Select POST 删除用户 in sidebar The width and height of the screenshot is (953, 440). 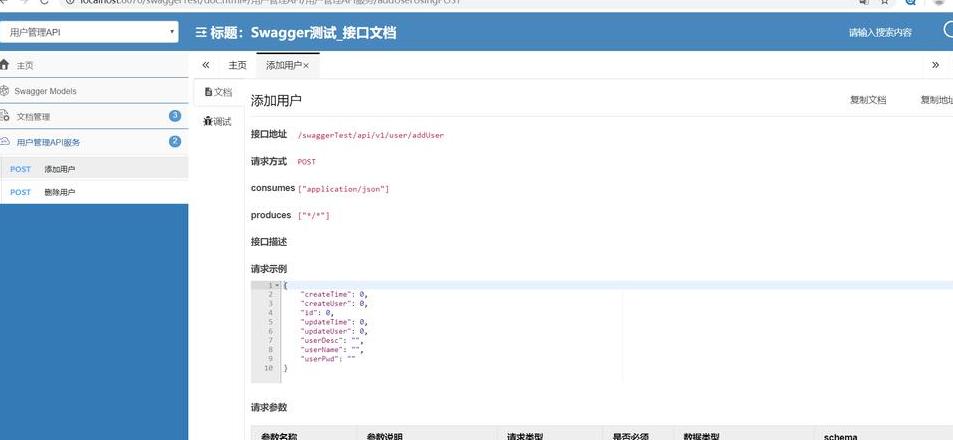(x=94, y=192)
